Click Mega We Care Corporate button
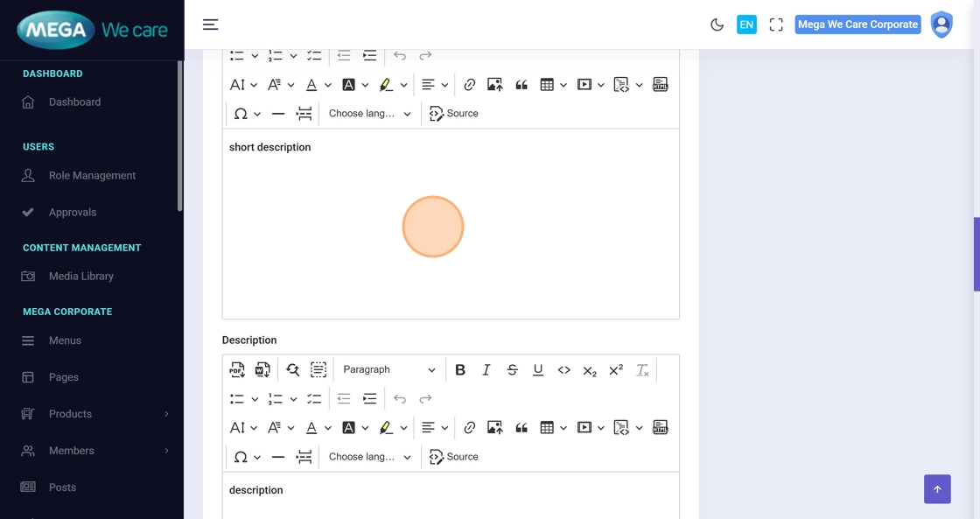This screenshot has width=980, height=519. [x=857, y=25]
